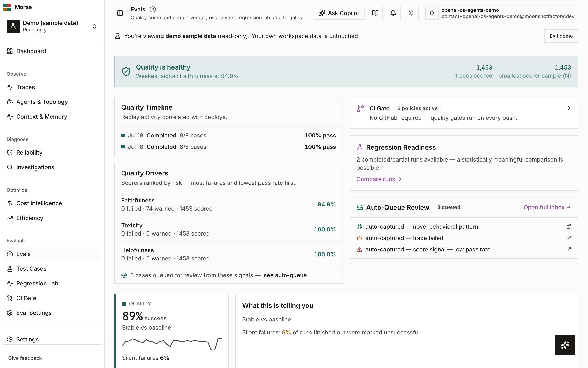The height and width of the screenshot is (368, 588).
Task: Open Settings in the sidebar
Action: pyautogui.click(x=52, y=339)
